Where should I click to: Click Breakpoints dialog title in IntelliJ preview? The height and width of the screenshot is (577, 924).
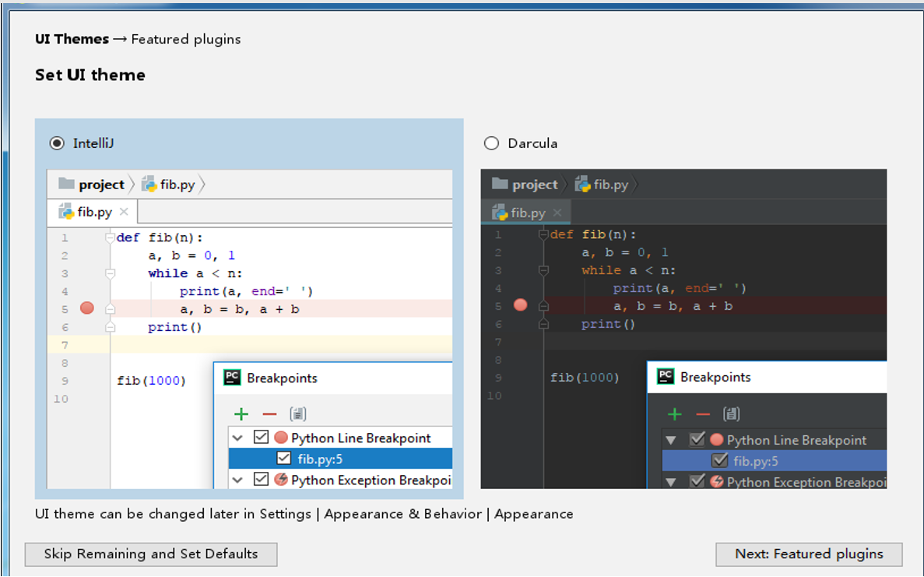pyautogui.click(x=282, y=378)
